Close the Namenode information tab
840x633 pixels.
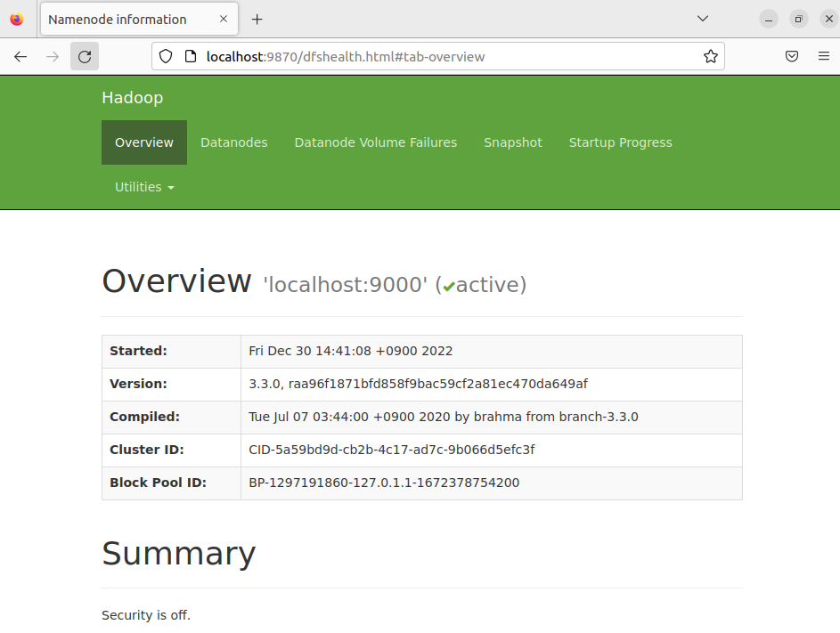click(x=224, y=19)
